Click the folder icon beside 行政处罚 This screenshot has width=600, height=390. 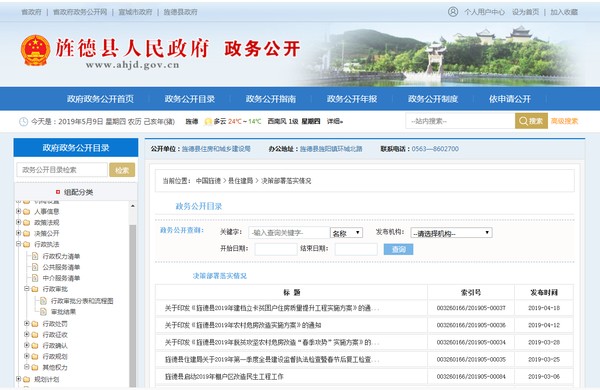35,324
